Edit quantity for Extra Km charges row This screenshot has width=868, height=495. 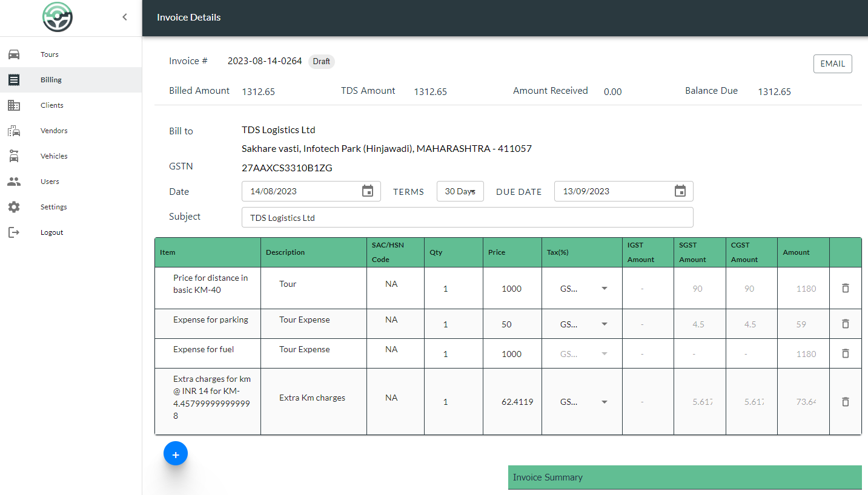454,402
